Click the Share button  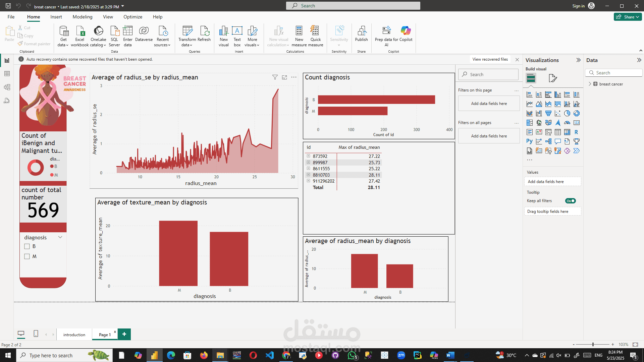pos(627,17)
